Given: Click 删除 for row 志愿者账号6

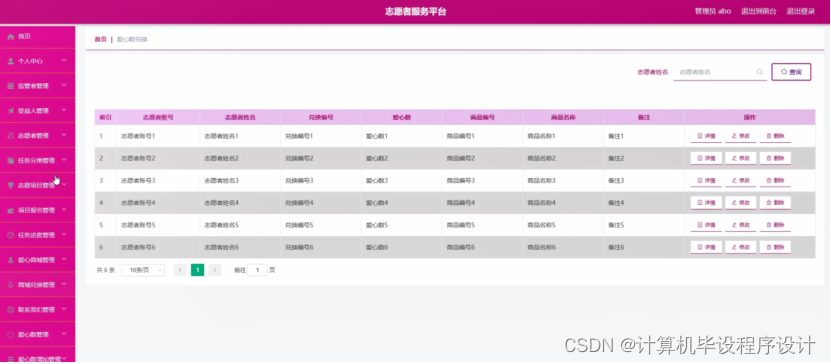Looking at the screenshot, I should click(775, 247).
